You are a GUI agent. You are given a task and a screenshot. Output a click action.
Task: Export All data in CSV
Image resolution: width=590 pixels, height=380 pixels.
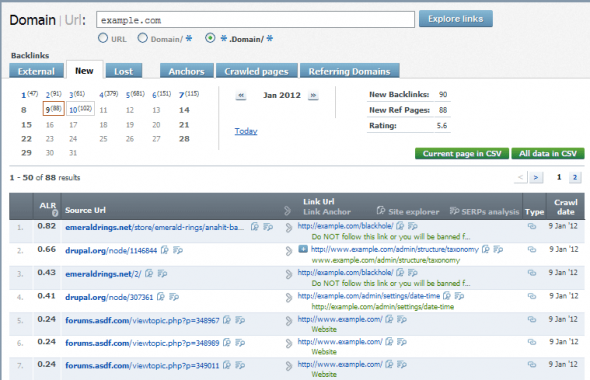(x=548, y=154)
